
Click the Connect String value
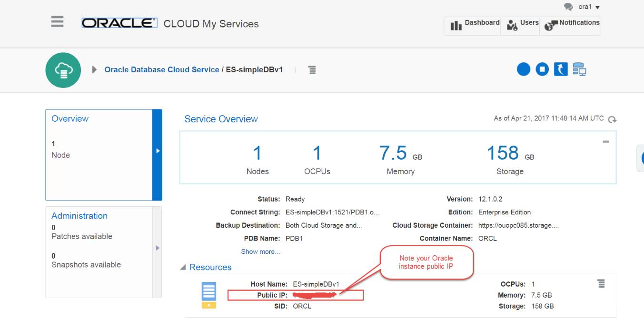pyautogui.click(x=332, y=212)
